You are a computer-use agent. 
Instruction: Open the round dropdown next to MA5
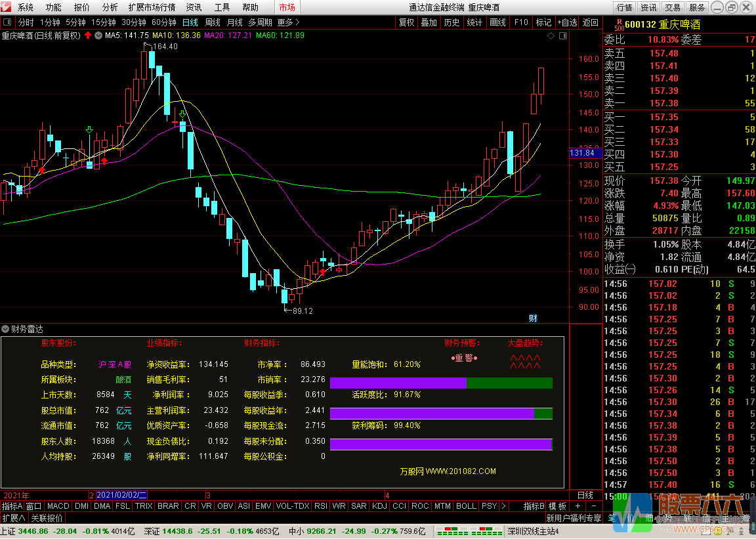click(98, 35)
